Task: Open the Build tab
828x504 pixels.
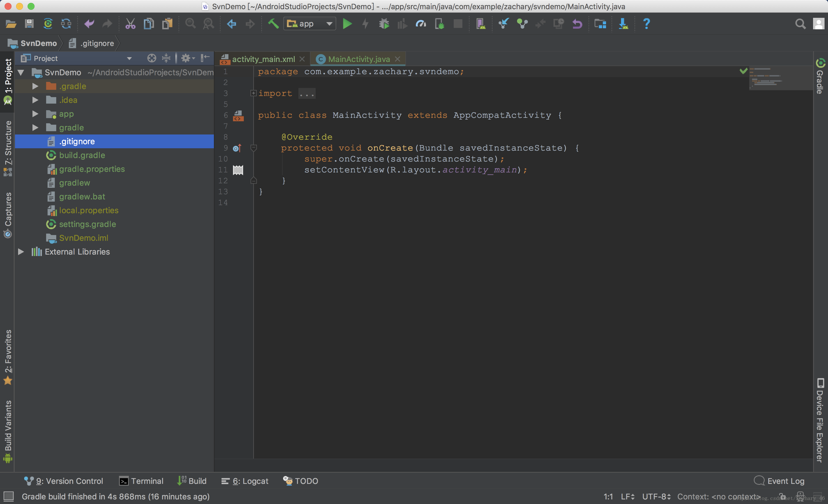Action: coord(192,481)
